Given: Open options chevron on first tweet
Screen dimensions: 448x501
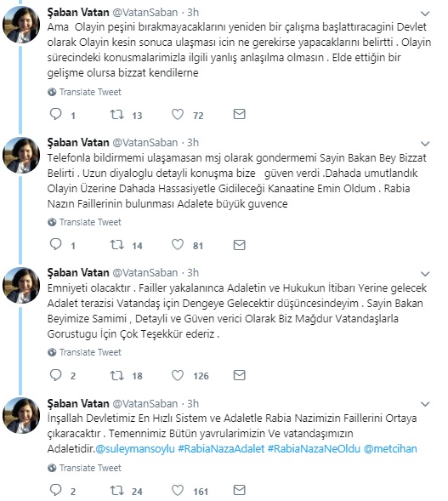Looking at the screenshot, I should click(x=425, y=14).
